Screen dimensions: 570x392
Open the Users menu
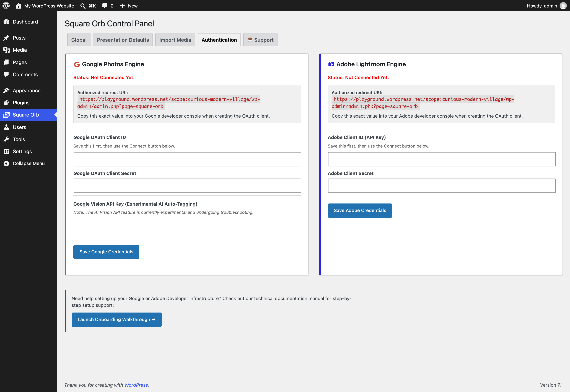[28, 127]
